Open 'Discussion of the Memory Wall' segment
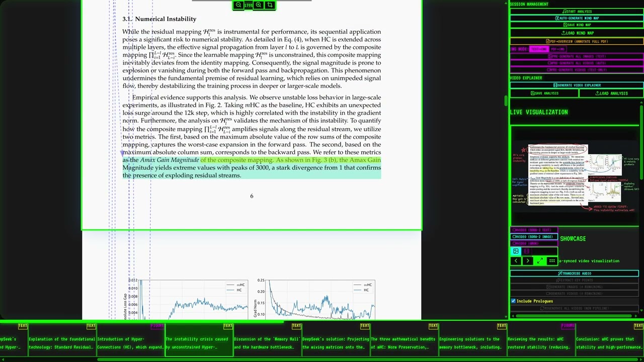 click(x=267, y=340)
